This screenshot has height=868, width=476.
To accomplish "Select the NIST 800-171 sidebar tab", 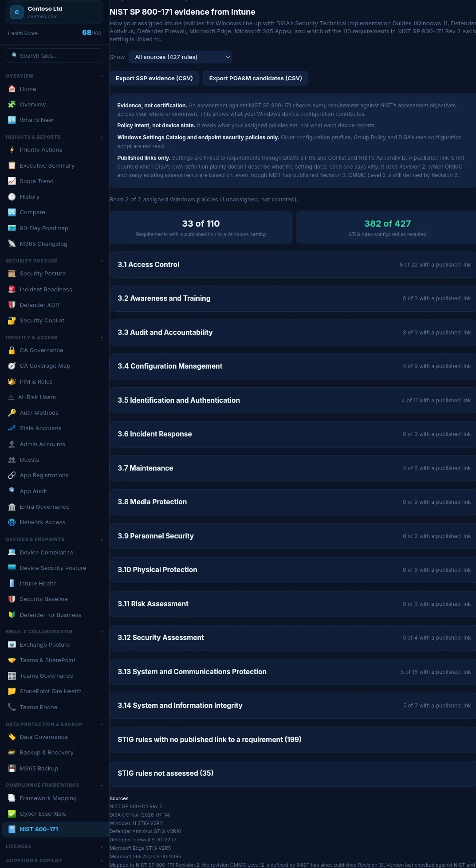I will point(55,829).
